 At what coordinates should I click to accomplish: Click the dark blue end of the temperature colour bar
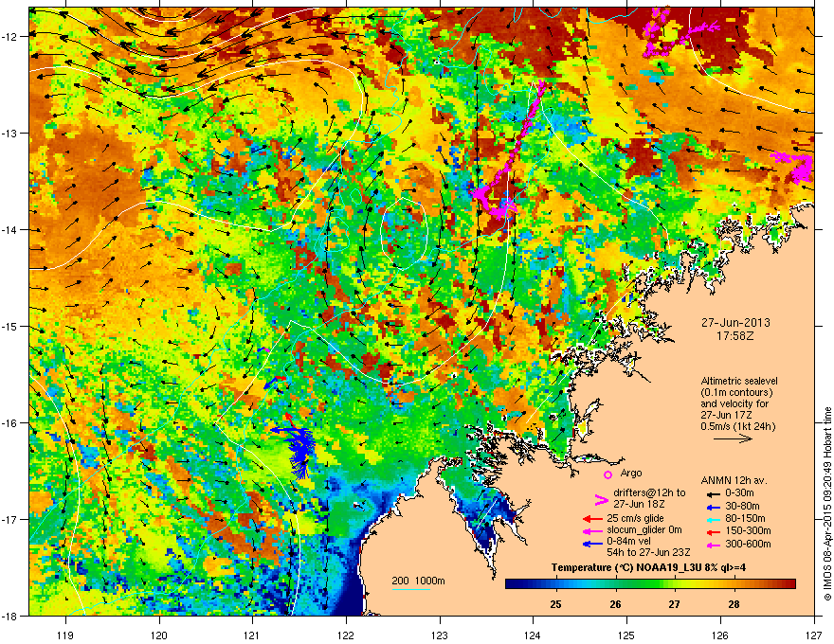pyautogui.click(x=514, y=583)
